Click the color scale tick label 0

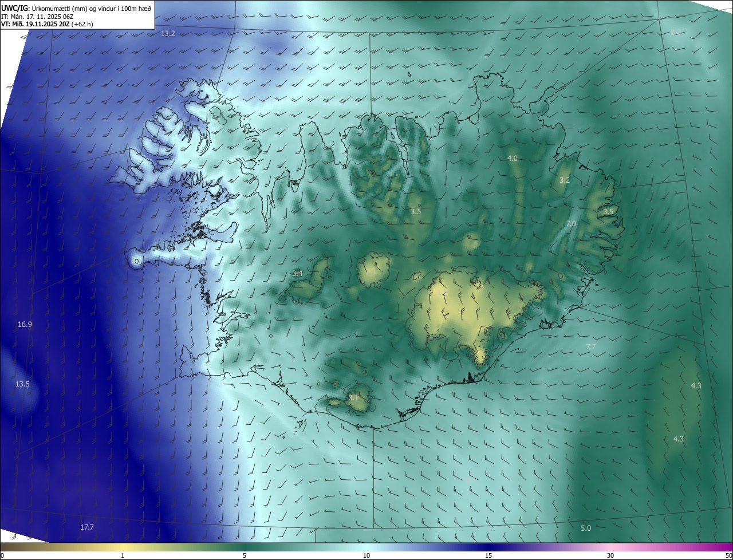[2, 556]
